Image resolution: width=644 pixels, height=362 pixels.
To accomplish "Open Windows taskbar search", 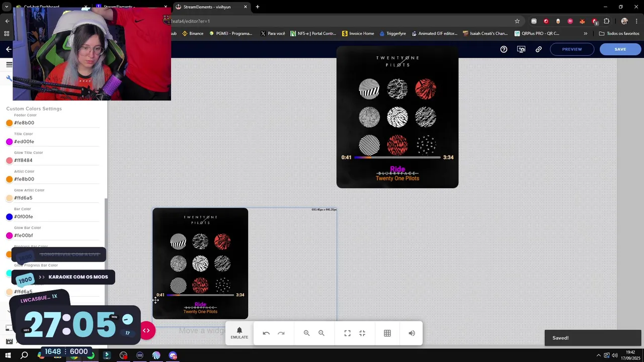I will pyautogui.click(x=24, y=355).
